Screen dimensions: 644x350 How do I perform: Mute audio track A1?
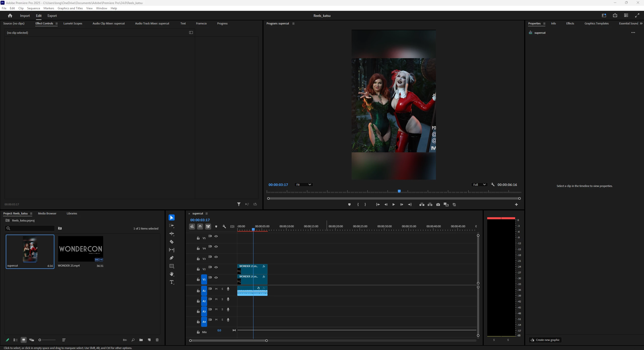[x=216, y=289]
